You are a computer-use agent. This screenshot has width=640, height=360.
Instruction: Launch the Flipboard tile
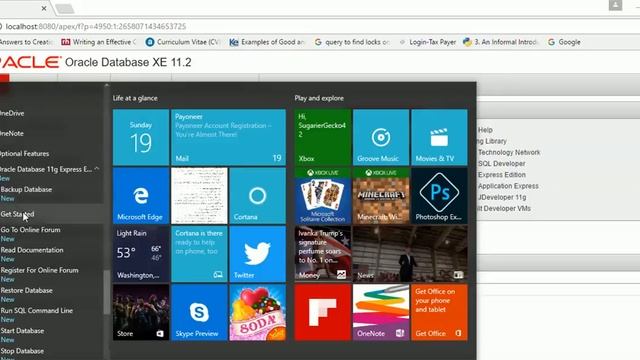point(322,312)
